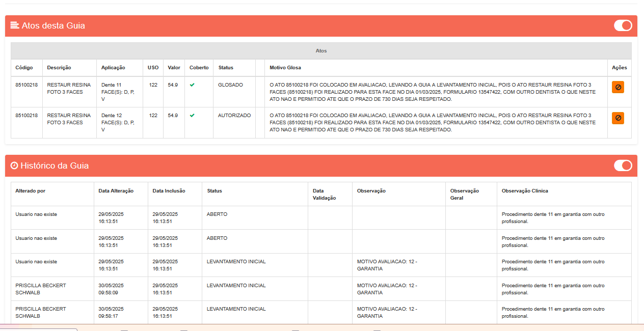644x331 pixels.
Task: Click the Aplicação column header
Action: tap(113, 68)
